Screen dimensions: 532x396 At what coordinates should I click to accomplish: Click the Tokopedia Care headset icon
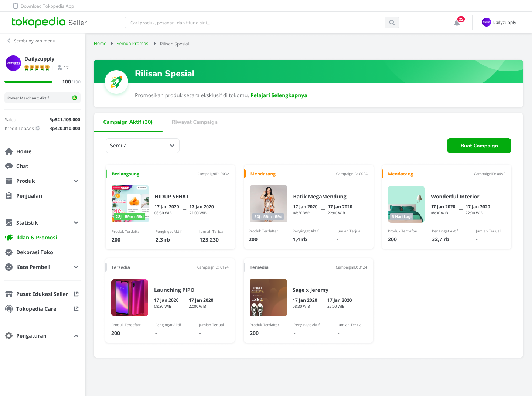9,309
